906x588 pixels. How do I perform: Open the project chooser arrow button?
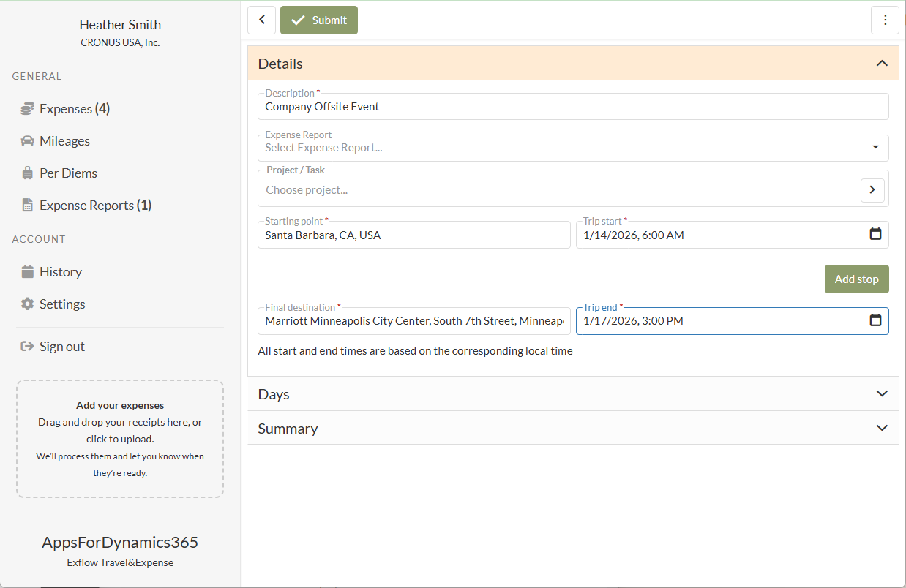click(x=872, y=190)
